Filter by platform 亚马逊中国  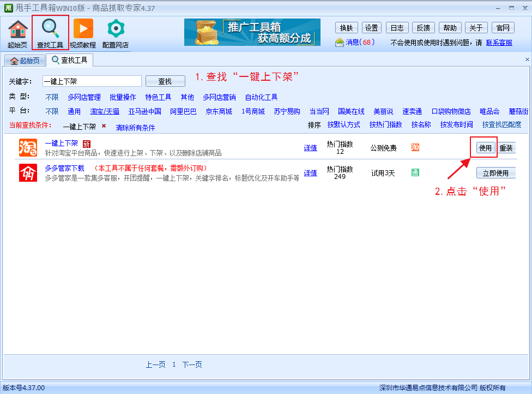click(x=145, y=111)
